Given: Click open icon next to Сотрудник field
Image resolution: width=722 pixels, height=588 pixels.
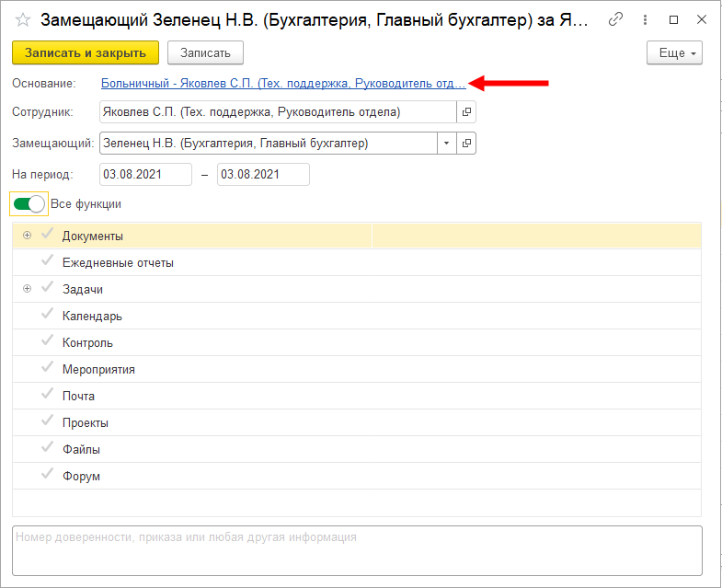Looking at the screenshot, I should point(466,112).
